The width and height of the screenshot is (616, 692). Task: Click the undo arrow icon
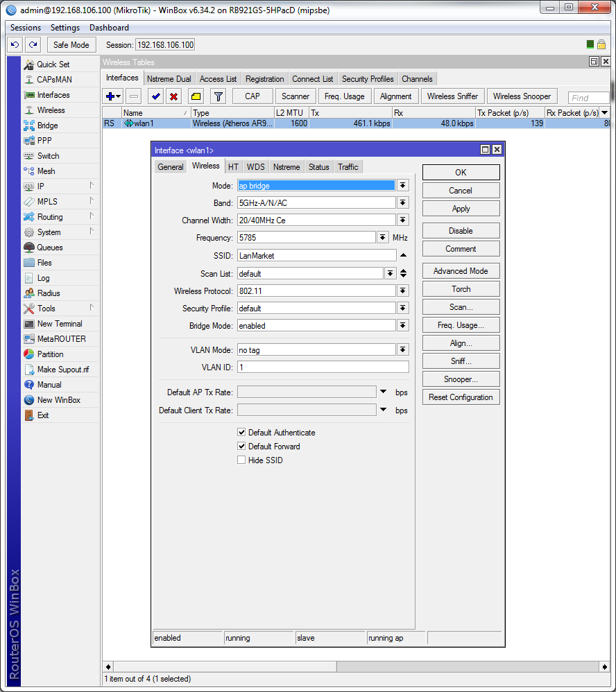click(15, 45)
